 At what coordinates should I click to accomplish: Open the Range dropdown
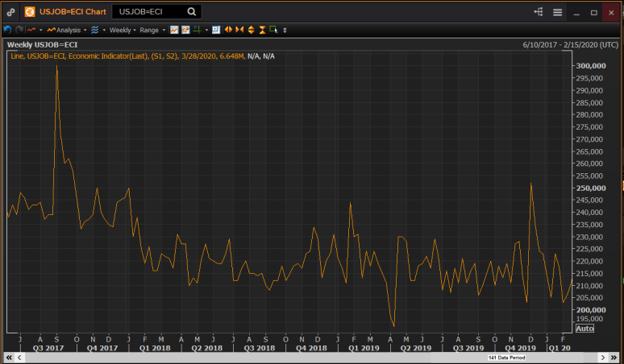[151, 30]
